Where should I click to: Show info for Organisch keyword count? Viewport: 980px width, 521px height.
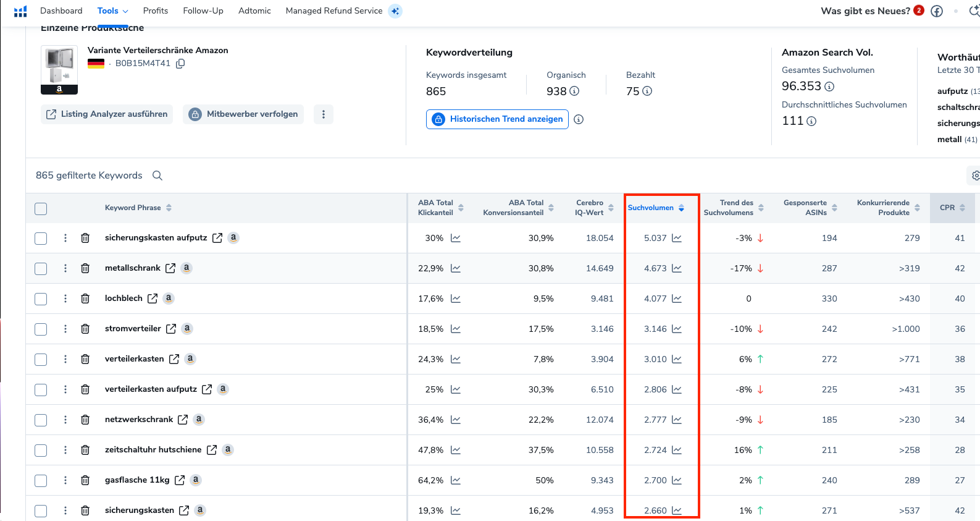(574, 91)
